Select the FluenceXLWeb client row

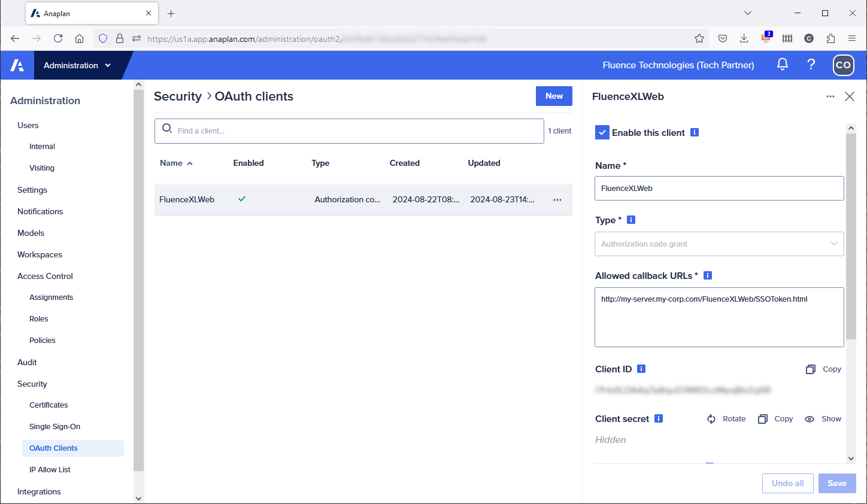(363, 200)
